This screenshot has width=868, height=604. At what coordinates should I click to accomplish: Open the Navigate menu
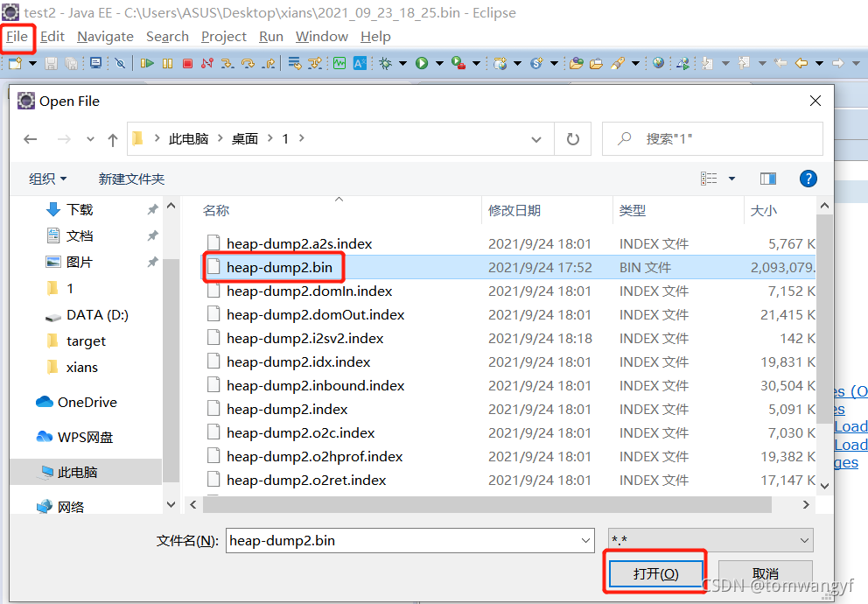pyautogui.click(x=105, y=36)
